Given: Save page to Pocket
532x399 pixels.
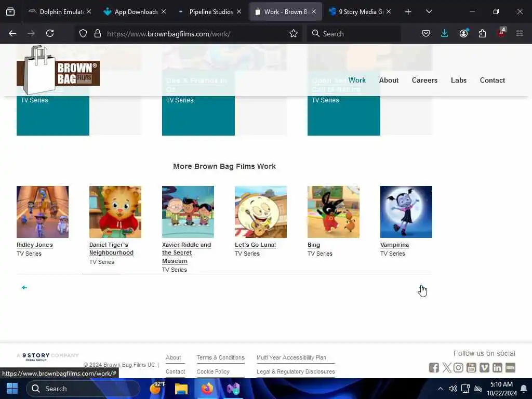Looking at the screenshot, I should pos(426,33).
